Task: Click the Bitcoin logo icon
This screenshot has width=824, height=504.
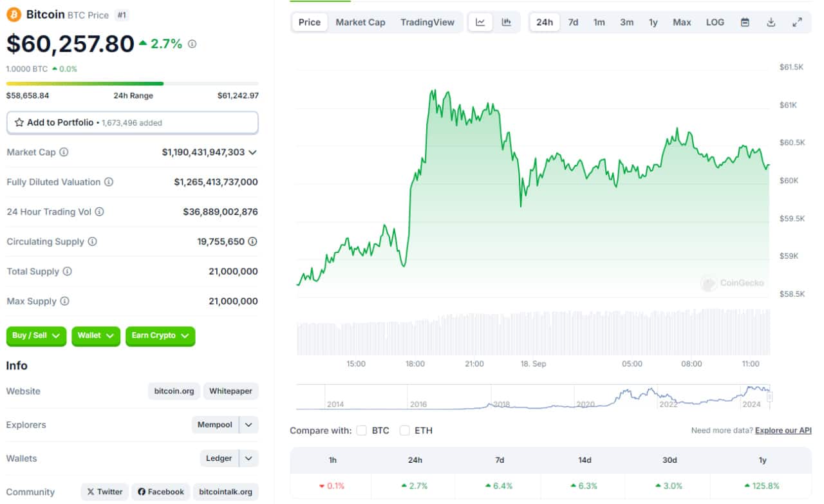Action: click(14, 14)
